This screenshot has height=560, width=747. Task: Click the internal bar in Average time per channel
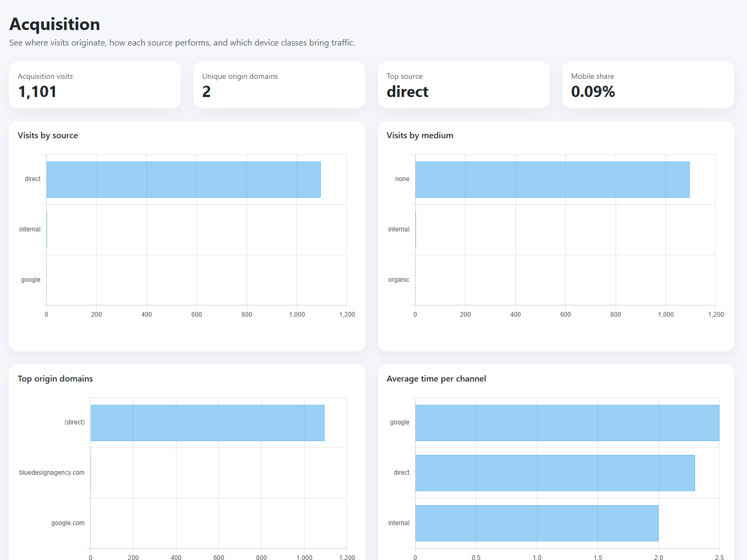(x=536, y=523)
